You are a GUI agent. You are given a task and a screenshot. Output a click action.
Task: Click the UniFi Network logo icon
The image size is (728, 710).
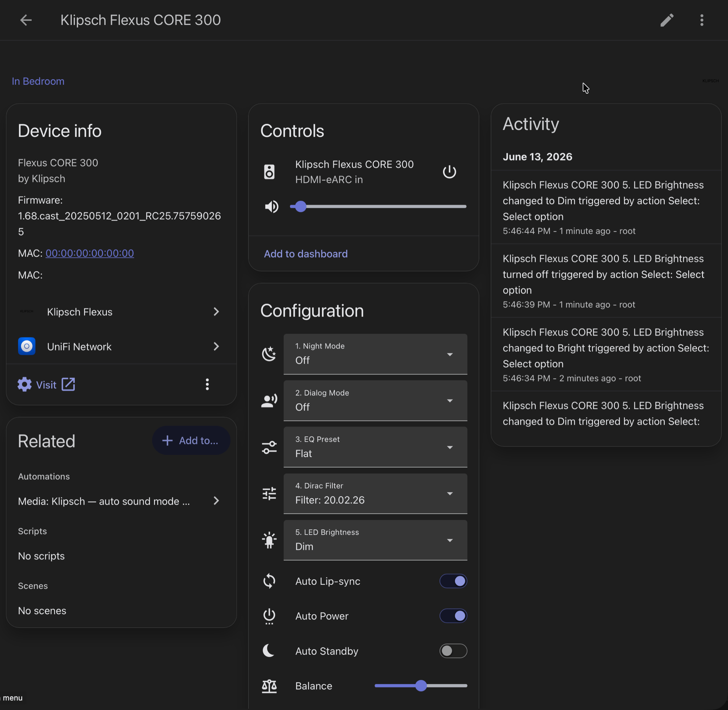click(x=27, y=346)
